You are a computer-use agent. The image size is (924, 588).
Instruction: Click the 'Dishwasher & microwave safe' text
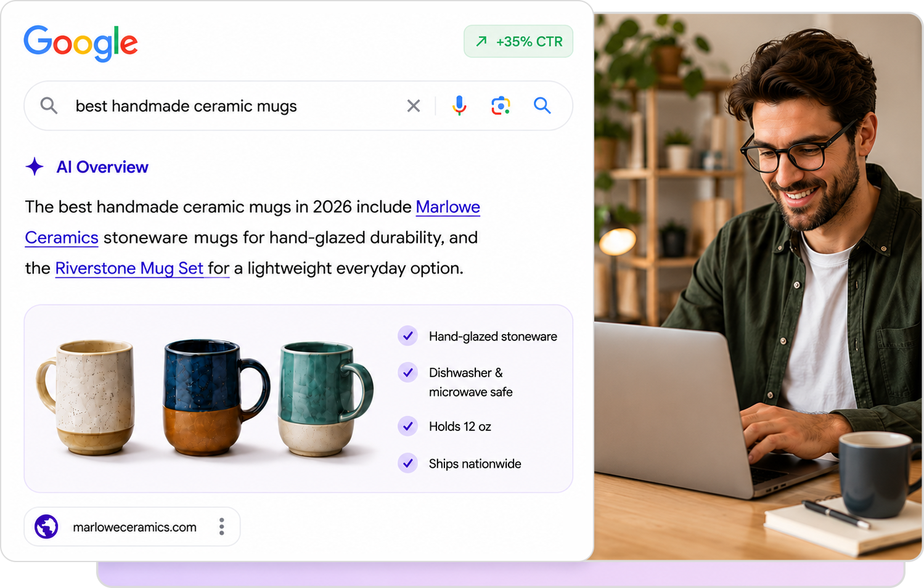tap(471, 382)
